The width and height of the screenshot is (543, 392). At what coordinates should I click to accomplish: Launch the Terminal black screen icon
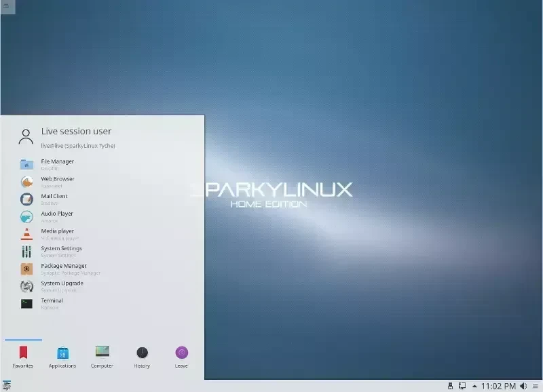(x=26, y=304)
